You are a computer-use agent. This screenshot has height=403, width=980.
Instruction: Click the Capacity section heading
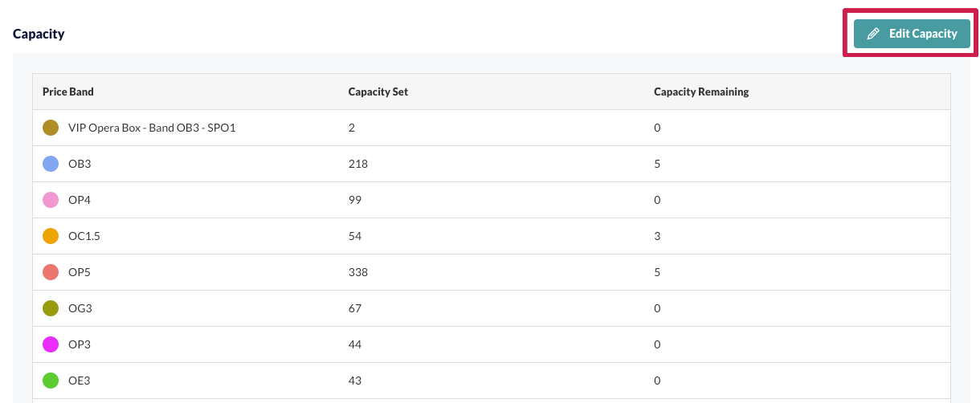[39, 34]
